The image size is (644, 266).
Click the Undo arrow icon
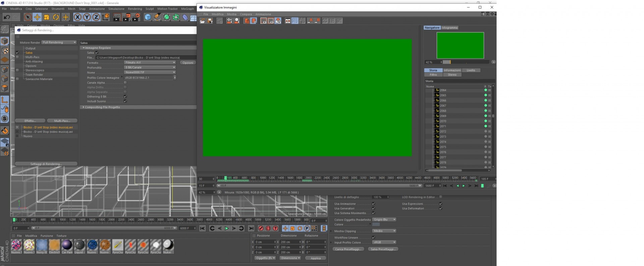click(x=7, y=17)
